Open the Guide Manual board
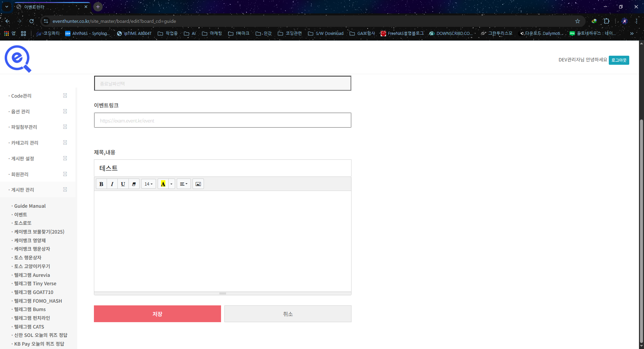 click(30, 206)
